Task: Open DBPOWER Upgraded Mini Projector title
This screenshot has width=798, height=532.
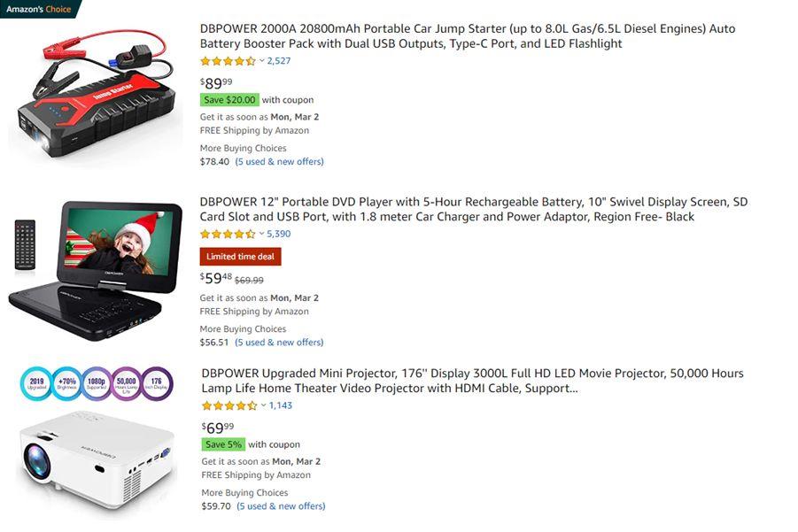Action: pos(472,381)
